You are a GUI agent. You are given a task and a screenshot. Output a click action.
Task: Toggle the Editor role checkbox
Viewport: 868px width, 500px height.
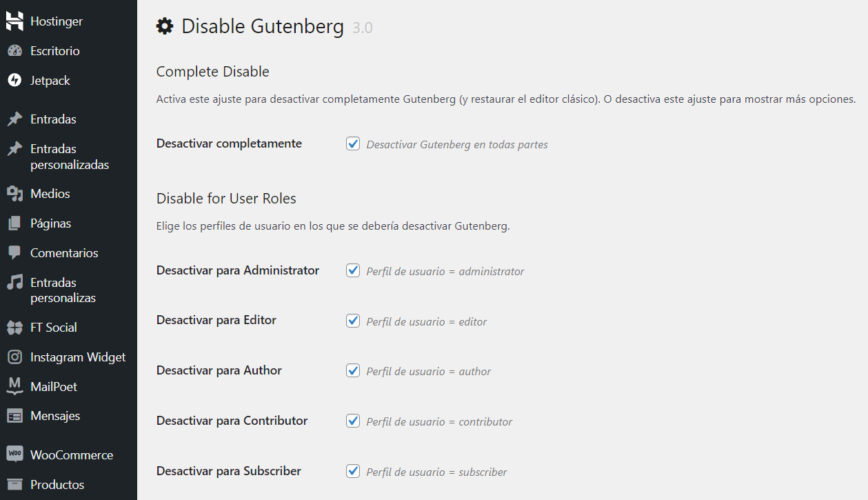tap(353, 321)
